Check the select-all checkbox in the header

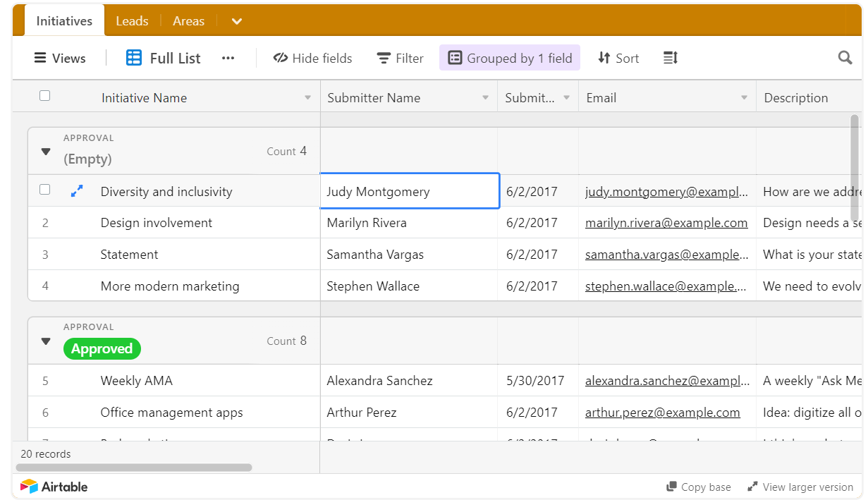coord(44,95)
